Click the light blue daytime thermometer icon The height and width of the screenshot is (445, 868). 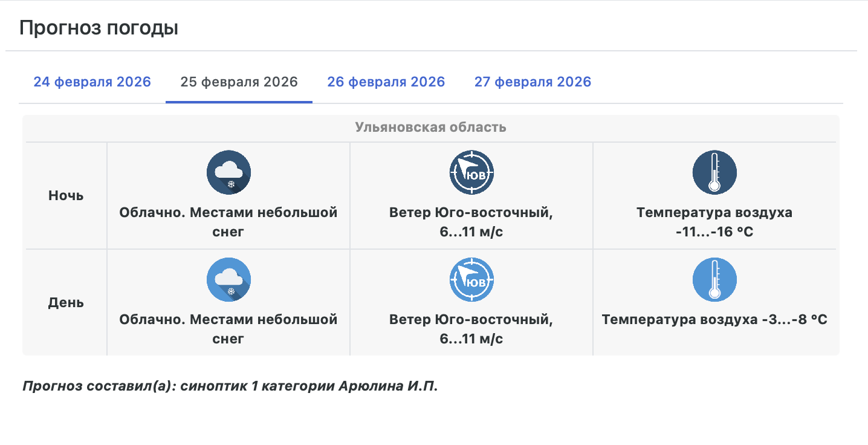coord(714,279)
